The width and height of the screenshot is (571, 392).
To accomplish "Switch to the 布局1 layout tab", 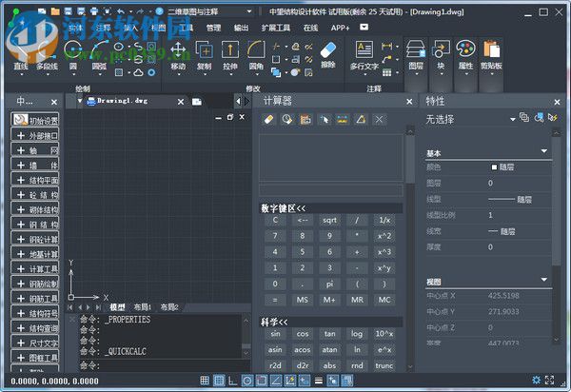I will [x=143, y=307].
